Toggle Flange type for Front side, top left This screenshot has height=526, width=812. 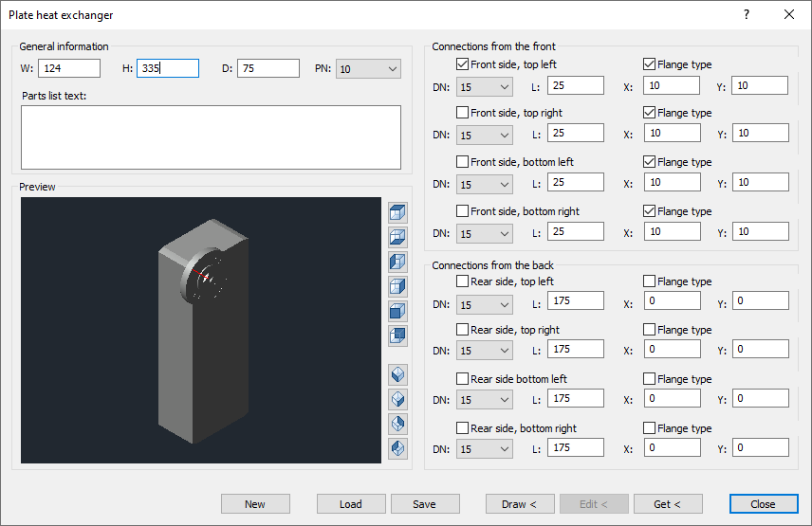coord(650,64)
